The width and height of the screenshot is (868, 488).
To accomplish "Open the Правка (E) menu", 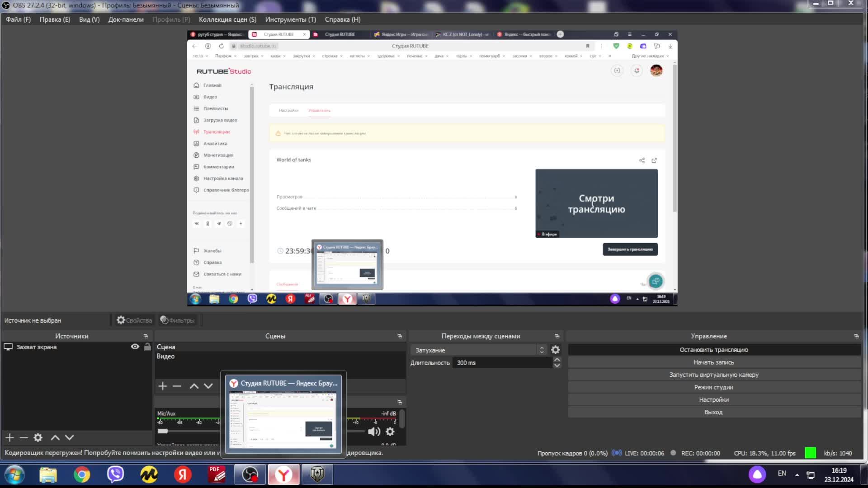I will (55, 19).
